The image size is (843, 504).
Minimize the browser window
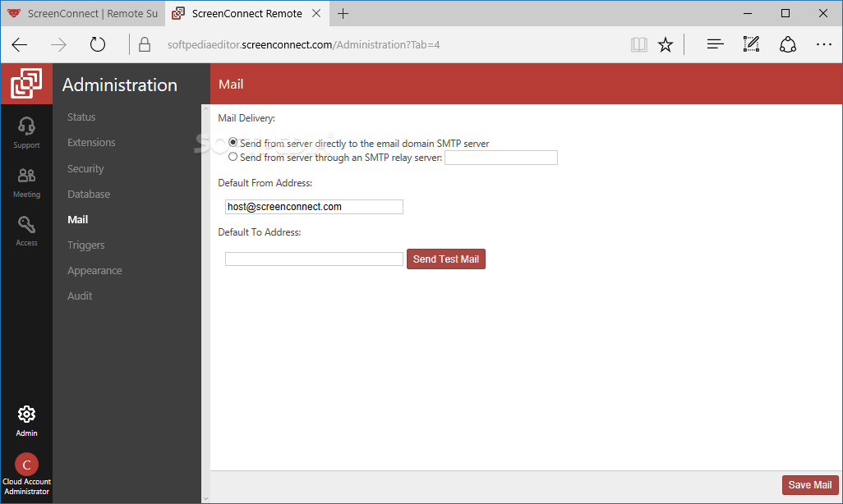[748, 13]
